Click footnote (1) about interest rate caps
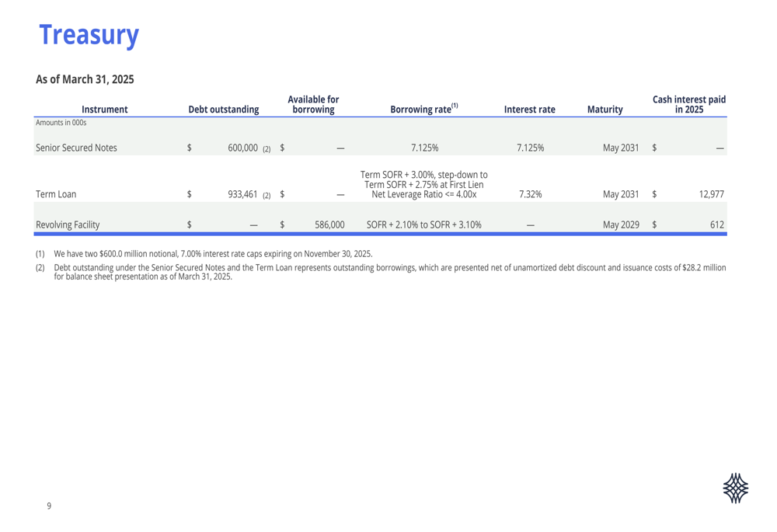 tap(204, 254)
